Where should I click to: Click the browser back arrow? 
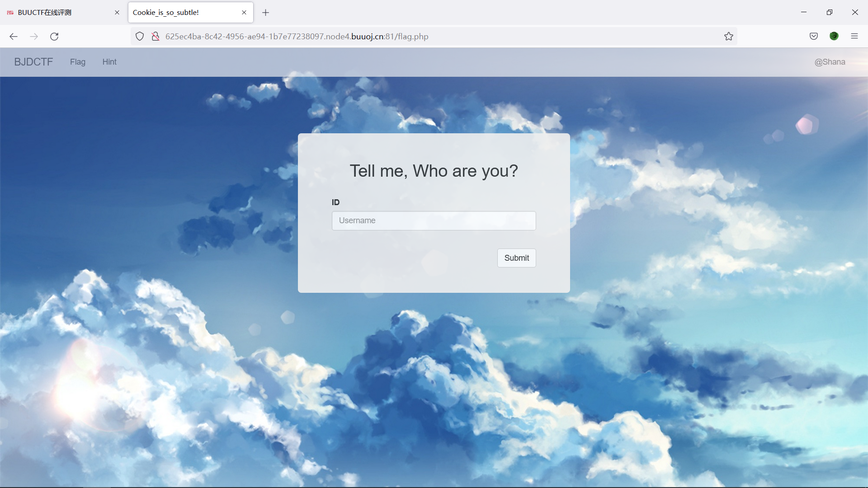14,37
